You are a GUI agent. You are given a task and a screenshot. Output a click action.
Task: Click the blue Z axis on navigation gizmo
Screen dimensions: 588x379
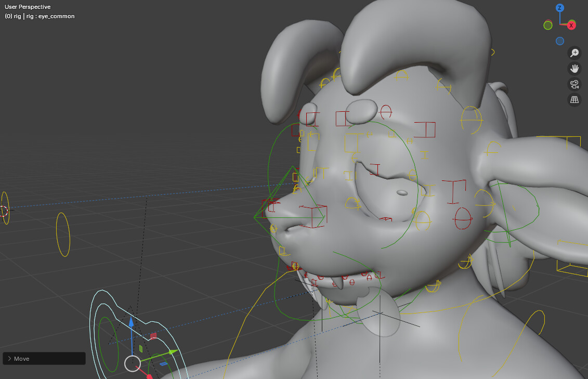tap(560, 7)
